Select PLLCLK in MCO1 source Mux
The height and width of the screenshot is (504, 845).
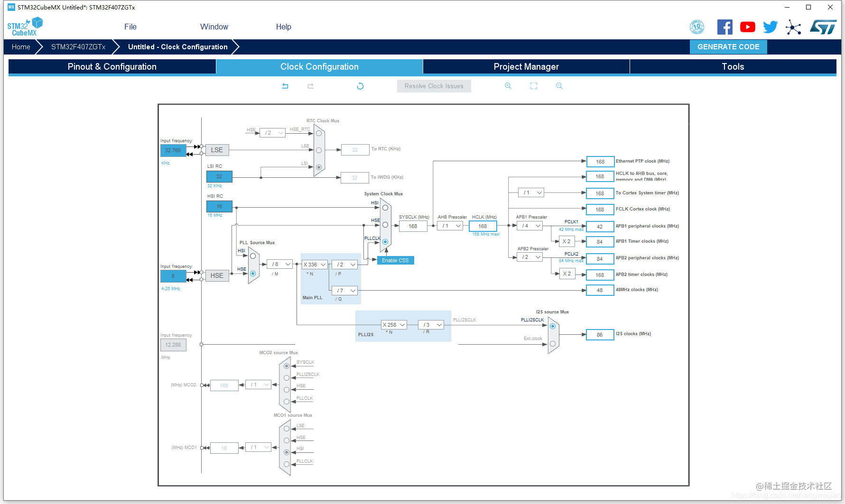coord(287,464)
